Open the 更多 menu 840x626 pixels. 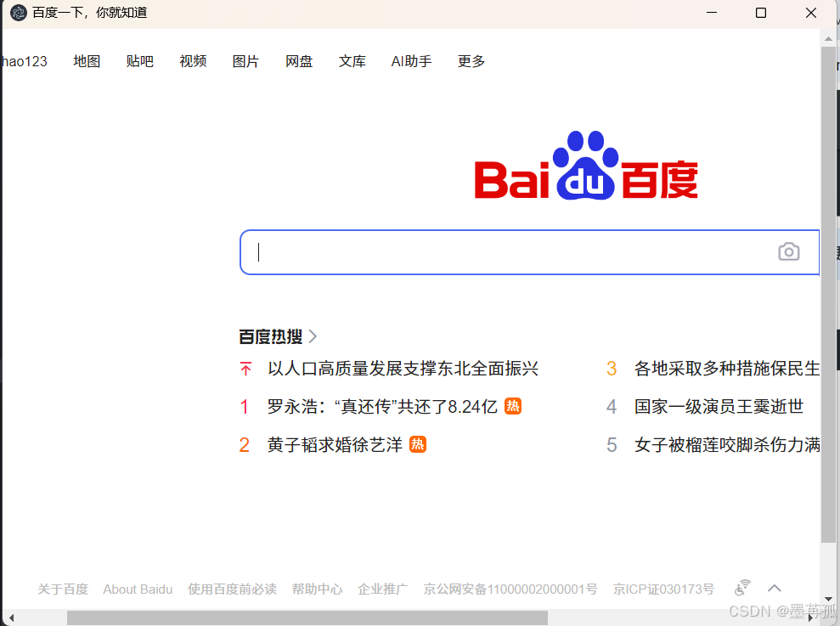click(x=471, y=61)
